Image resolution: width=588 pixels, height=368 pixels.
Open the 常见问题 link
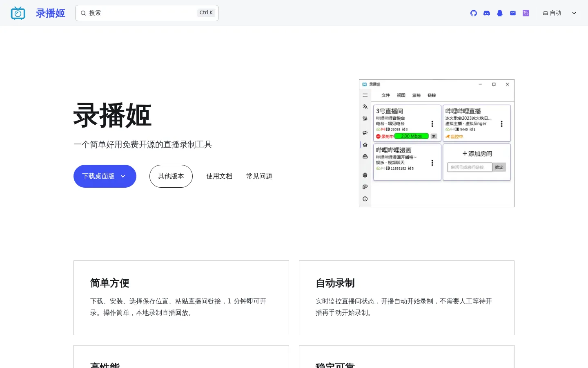click(x=259, y=176)
